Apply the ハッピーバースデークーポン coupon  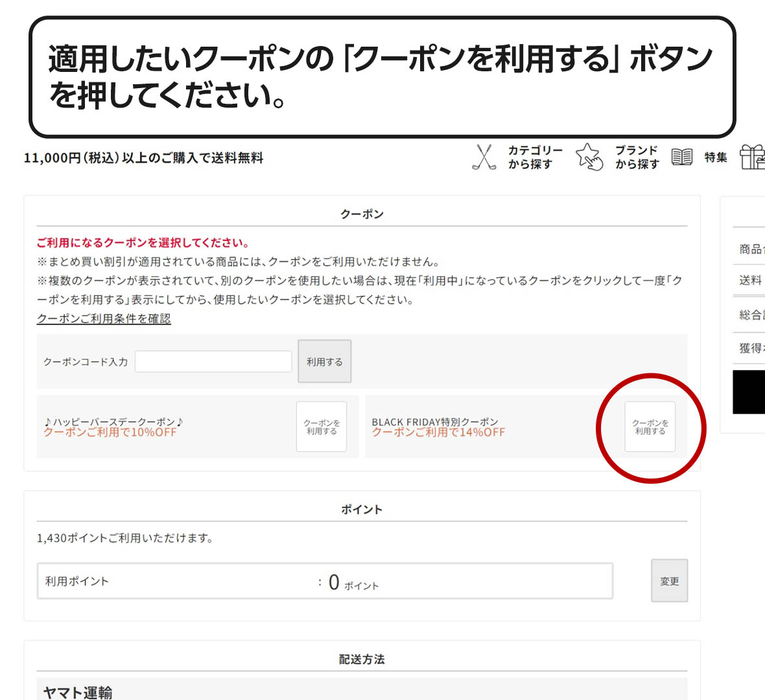pyautogui.click(x=322, y=426)
